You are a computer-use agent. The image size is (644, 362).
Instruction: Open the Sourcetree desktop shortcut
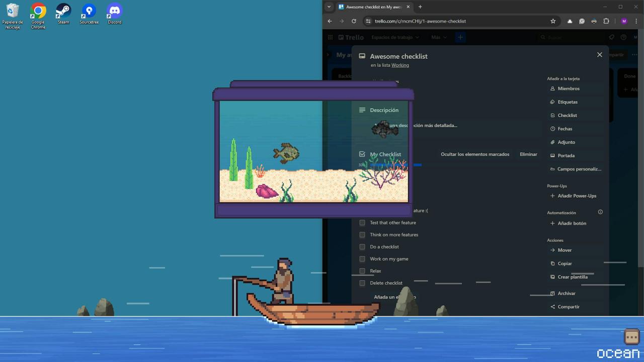[89, 12]
